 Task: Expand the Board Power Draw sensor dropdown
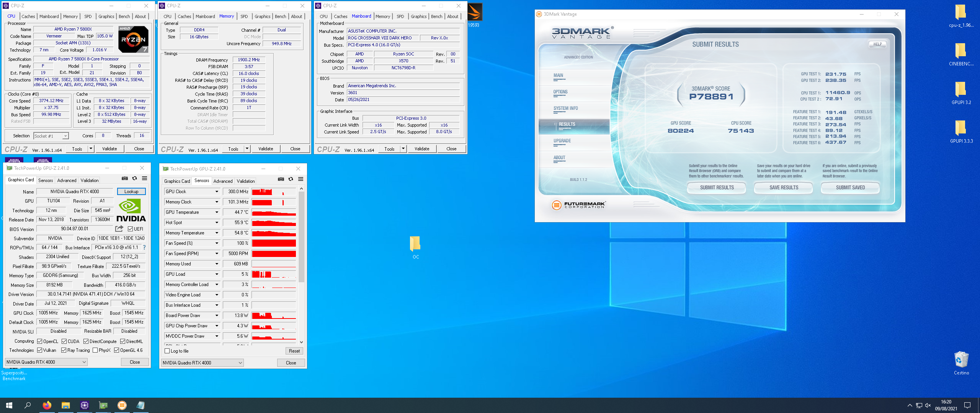217,315
